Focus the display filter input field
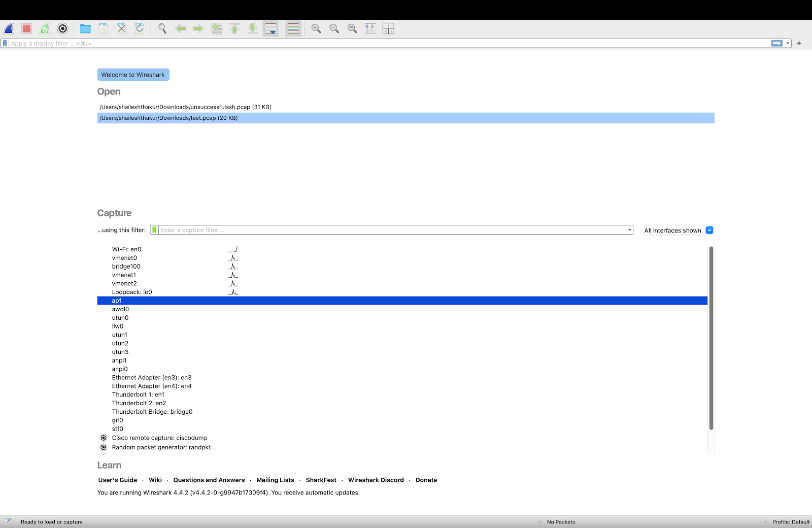812x528 pixels. tap(390, 44)
